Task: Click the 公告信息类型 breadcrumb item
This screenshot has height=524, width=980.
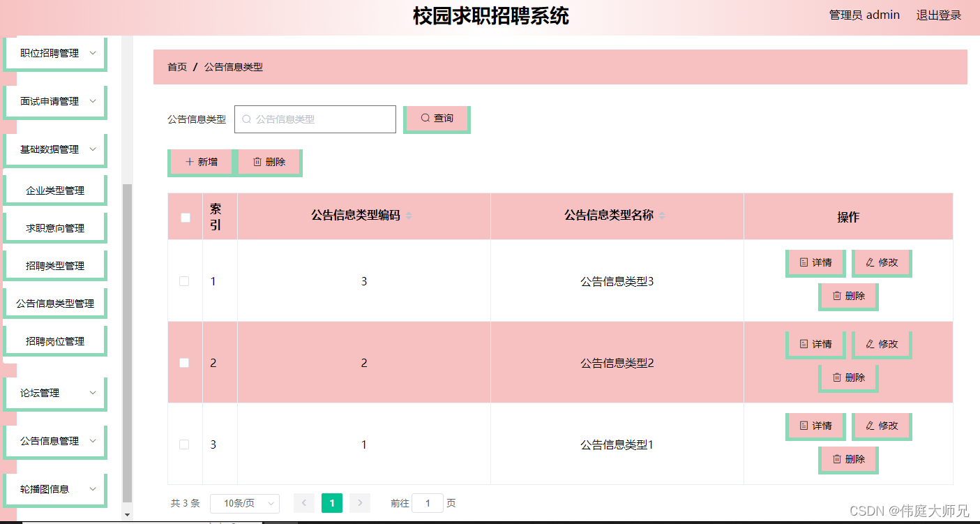Action: [x=234, y=67]
